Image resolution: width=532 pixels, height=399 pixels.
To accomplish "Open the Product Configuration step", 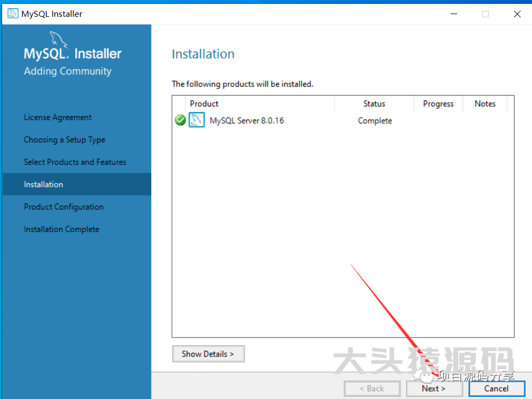I will 64,207.
